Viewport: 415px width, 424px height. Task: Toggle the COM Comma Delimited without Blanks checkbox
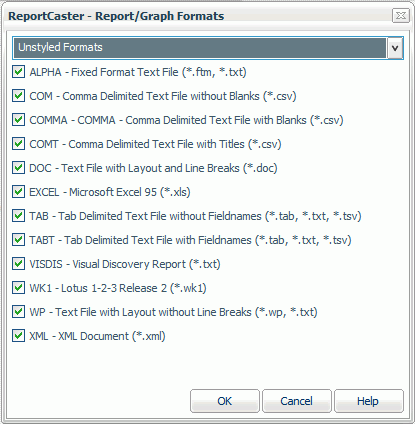click(x=18, y=96)
